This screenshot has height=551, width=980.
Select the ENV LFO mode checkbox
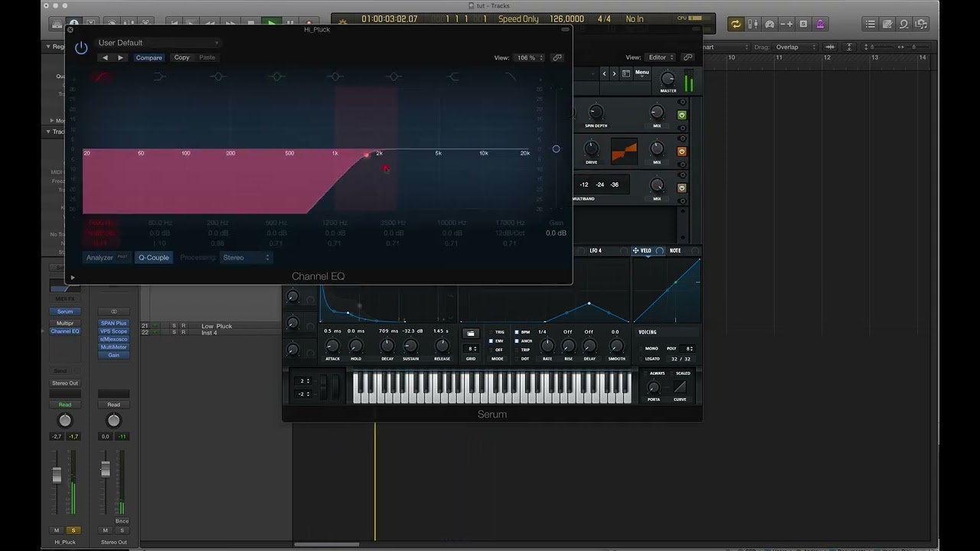pos(491,341)
